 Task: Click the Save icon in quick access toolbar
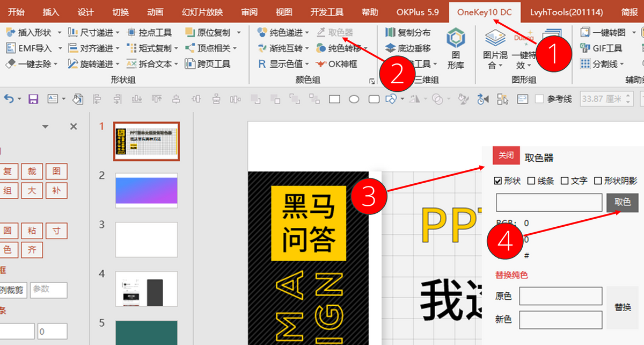[33, 99]
